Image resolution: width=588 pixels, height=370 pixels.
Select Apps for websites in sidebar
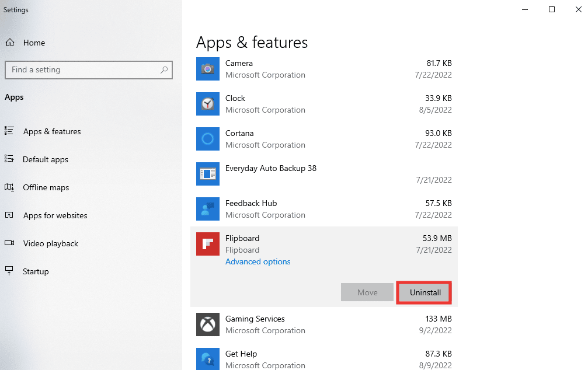tap(54, 215)
